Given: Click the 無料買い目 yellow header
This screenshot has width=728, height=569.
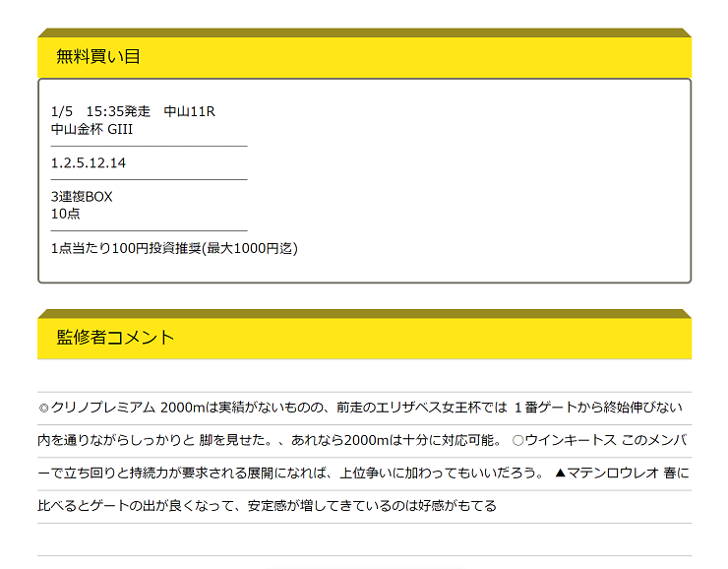Looking at the screenshot, I should tap(364, 53).
